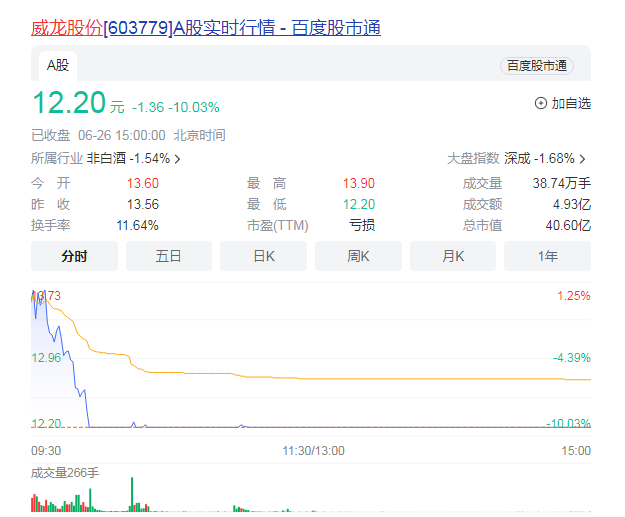Screen dimensions: 625x517
Task: Select the 1年 chart range
Action: [547, 256]
